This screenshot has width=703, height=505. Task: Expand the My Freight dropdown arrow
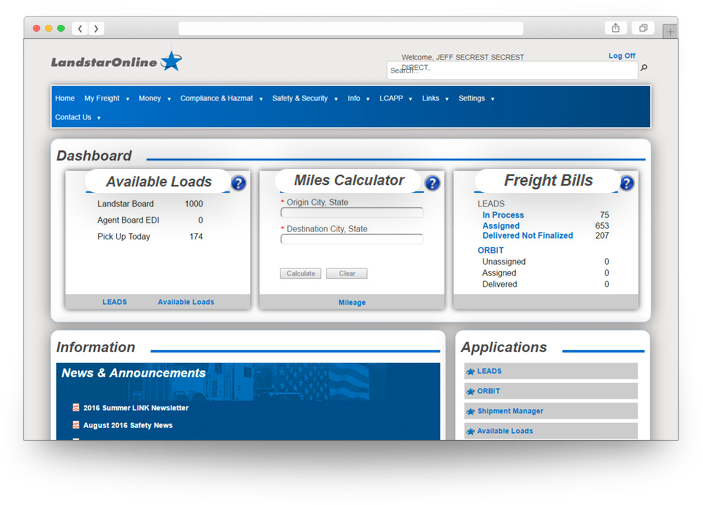(x=127, y=99)
